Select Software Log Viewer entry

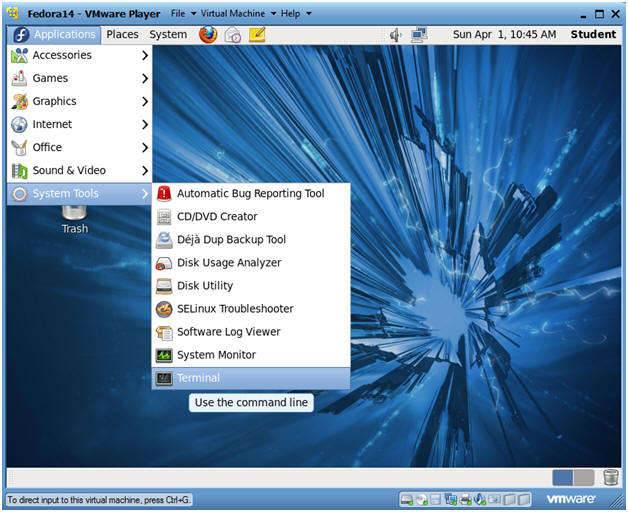tap(250, 332)
